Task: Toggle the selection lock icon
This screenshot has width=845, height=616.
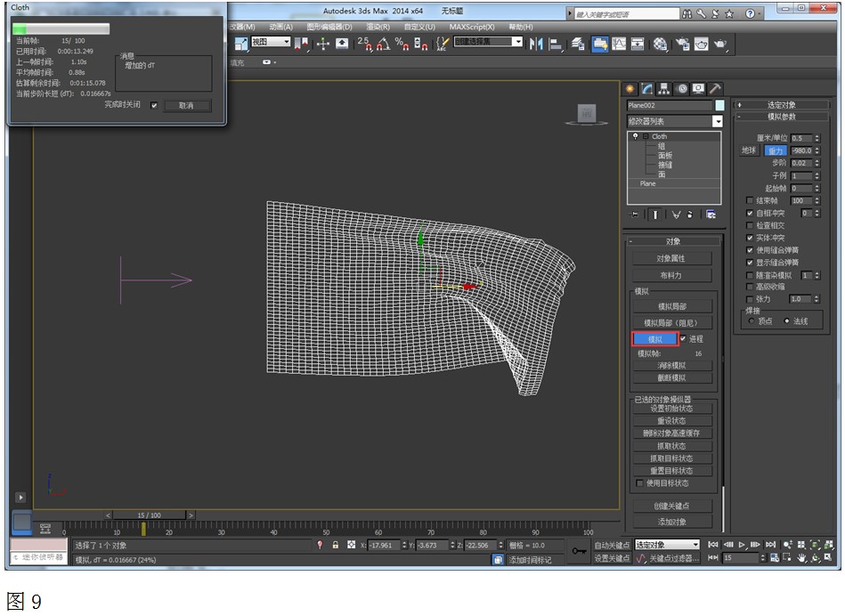Action: click(x=335, y=545)
